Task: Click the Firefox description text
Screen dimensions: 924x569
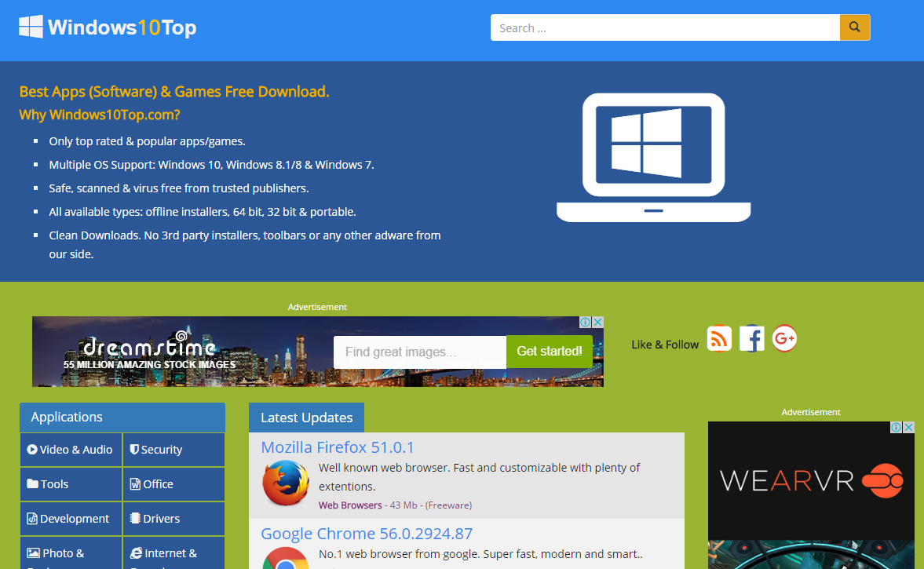Action: pos(479,477)
